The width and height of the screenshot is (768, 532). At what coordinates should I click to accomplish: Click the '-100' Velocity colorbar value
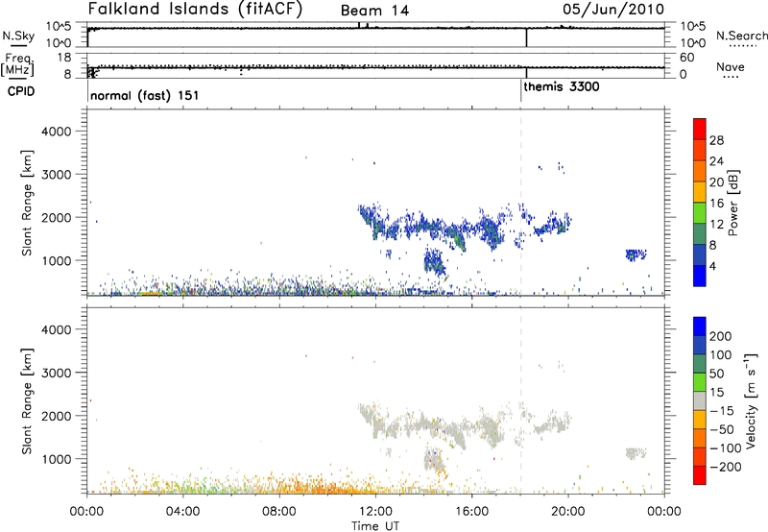coord(726,448)
